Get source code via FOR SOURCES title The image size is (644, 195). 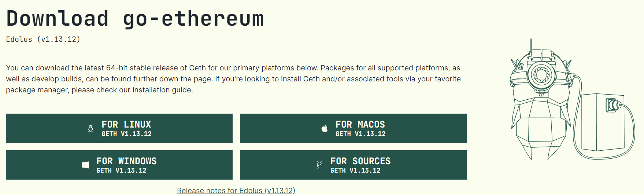[360, 161]
